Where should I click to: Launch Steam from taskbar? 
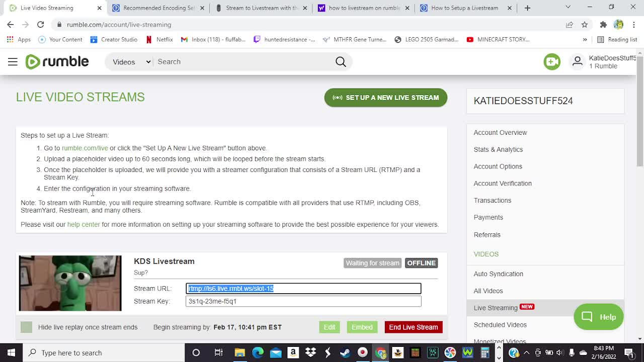pyautogui.click(x=345, y=353)
